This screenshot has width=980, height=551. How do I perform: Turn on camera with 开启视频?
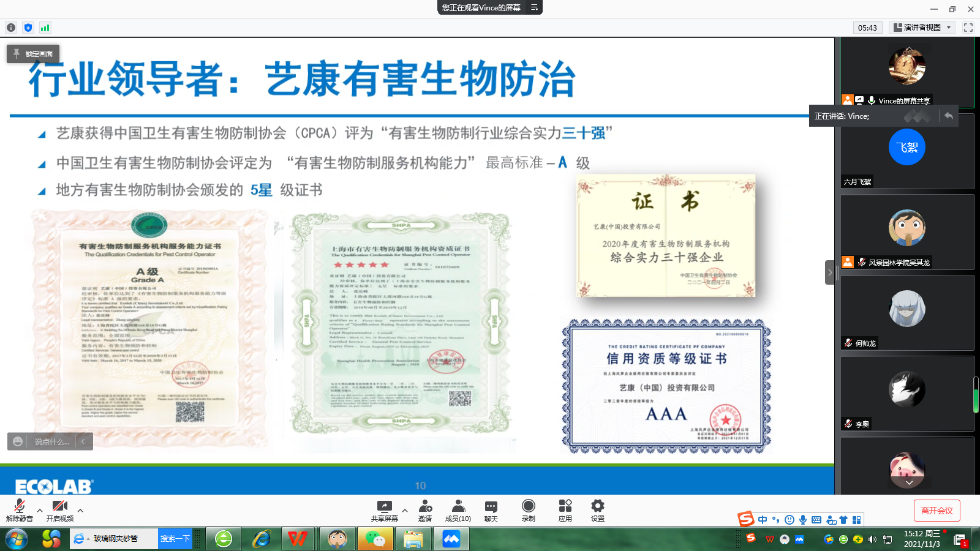[x=60, y=510]
